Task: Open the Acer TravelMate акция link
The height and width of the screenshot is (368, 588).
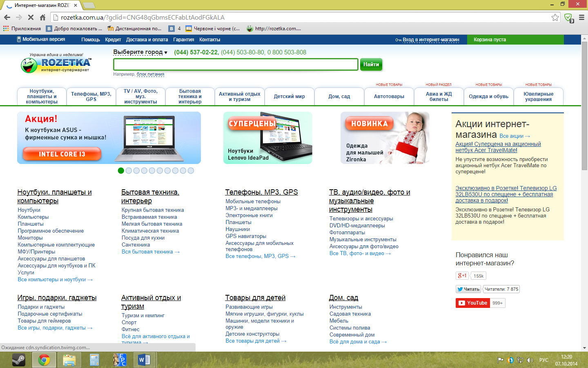Action: pos(498,147)
